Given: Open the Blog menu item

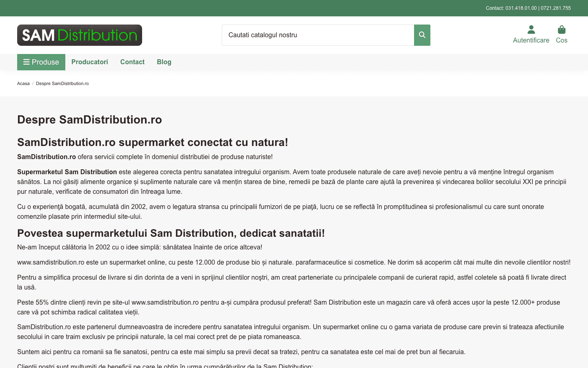Looking at the screenshot, I should (164, 62).
